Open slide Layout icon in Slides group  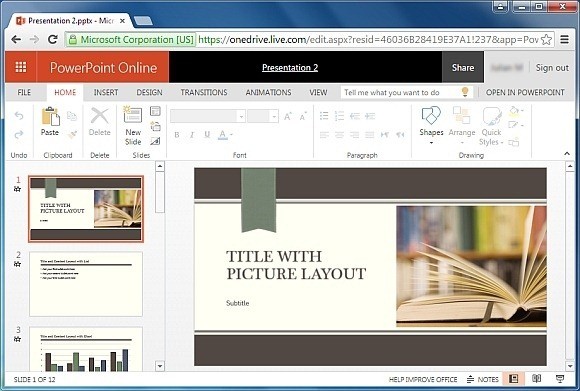click(x=155, y=111)
